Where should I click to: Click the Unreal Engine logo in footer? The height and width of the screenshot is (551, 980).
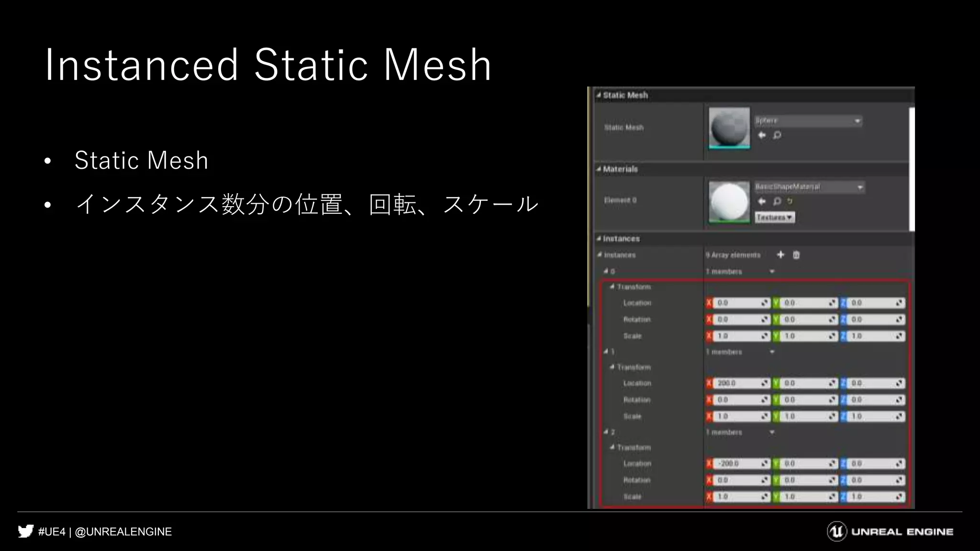pos(890,531)
